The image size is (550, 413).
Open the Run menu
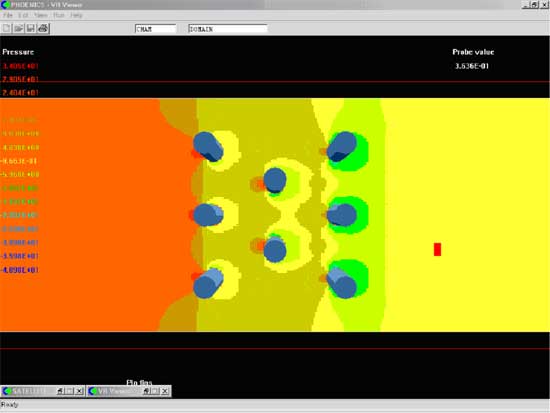[x=59, y=15]
